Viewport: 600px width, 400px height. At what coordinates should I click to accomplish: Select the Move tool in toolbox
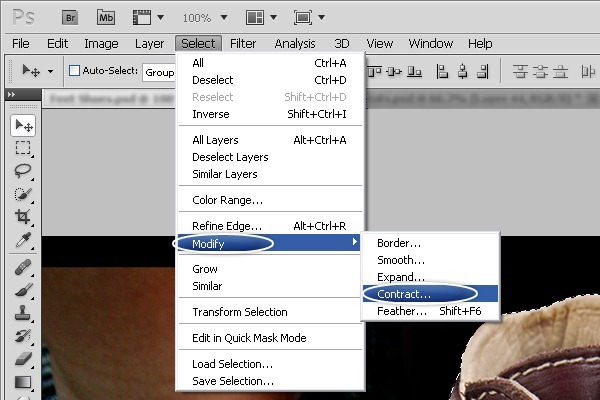pos(23,125)
